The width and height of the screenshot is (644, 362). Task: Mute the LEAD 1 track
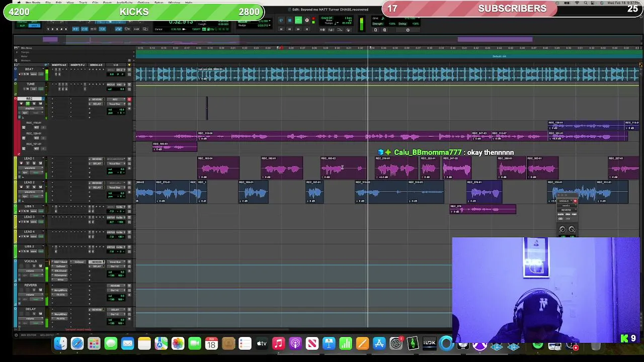coord(40,163)
